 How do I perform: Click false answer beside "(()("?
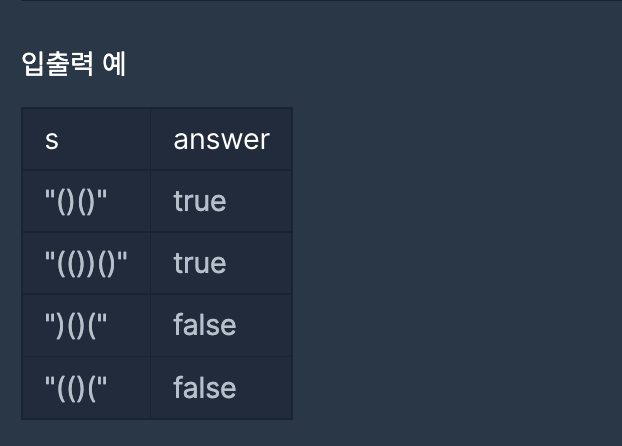pos(205,387)
